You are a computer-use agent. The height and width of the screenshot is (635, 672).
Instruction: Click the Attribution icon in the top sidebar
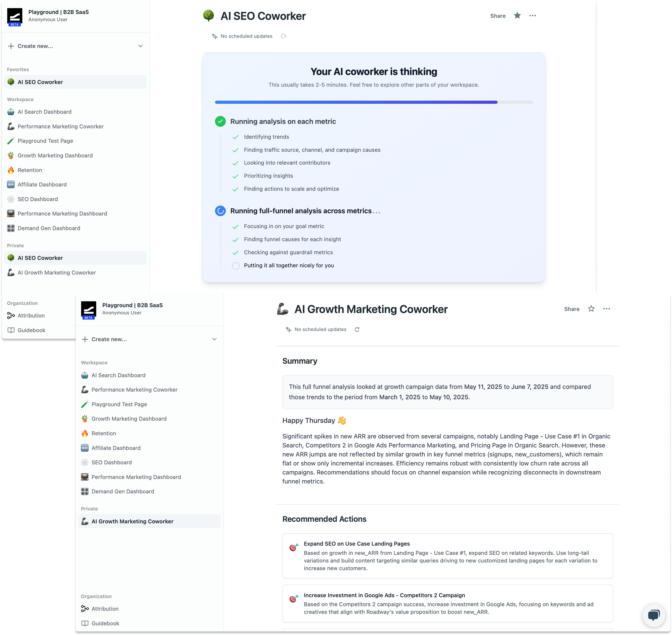(11, 315)
